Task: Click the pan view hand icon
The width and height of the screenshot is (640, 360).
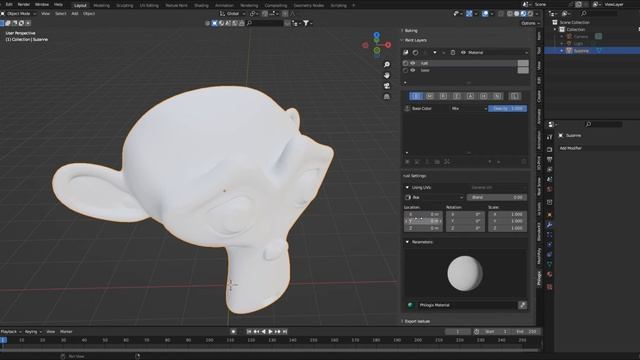Action: (387, 75)
